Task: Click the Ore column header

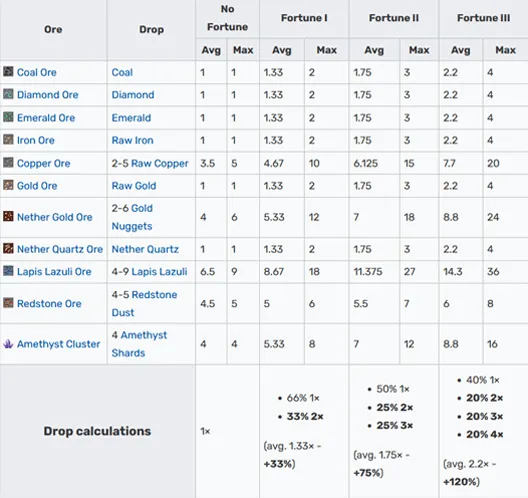Action: pyautogui.click(x=53, y=30)
